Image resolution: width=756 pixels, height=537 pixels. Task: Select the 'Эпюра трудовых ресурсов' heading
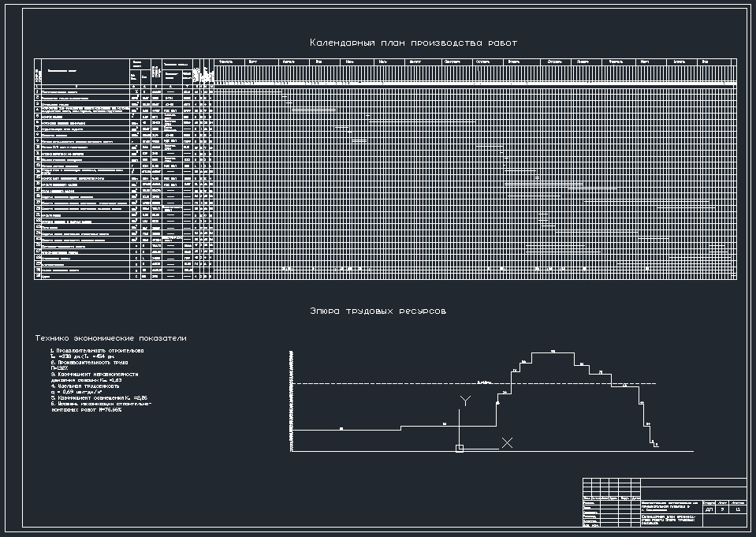coord(378,311)
